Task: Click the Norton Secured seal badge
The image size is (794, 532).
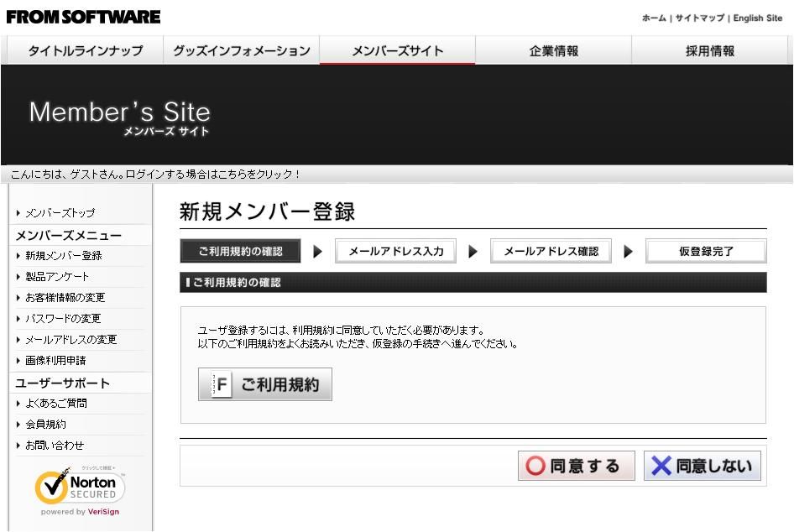Action: tap(80, 490)
